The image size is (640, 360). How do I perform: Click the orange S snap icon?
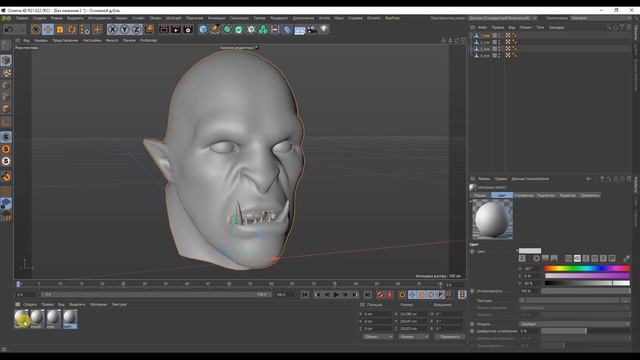click(x=6, y=149)
